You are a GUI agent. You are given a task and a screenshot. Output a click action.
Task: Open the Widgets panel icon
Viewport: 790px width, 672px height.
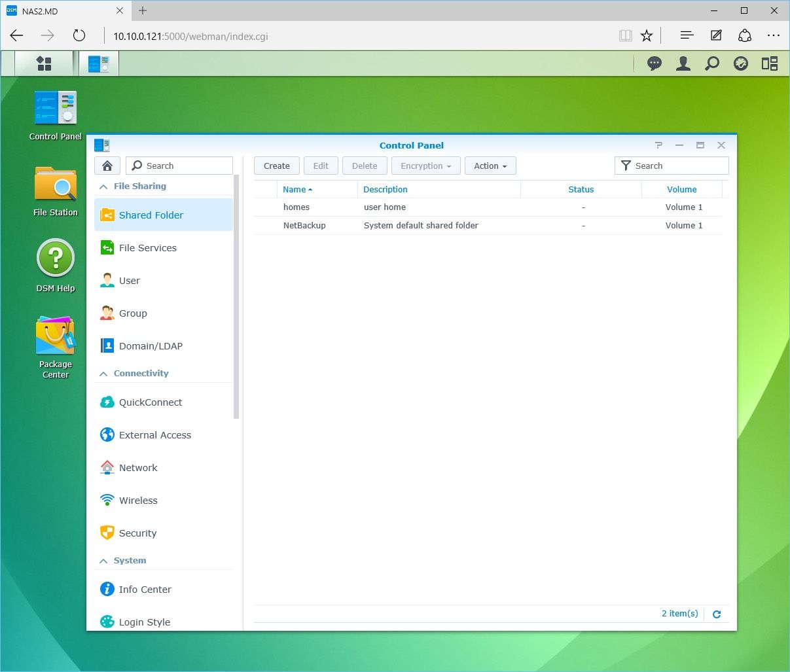point(770,63)
